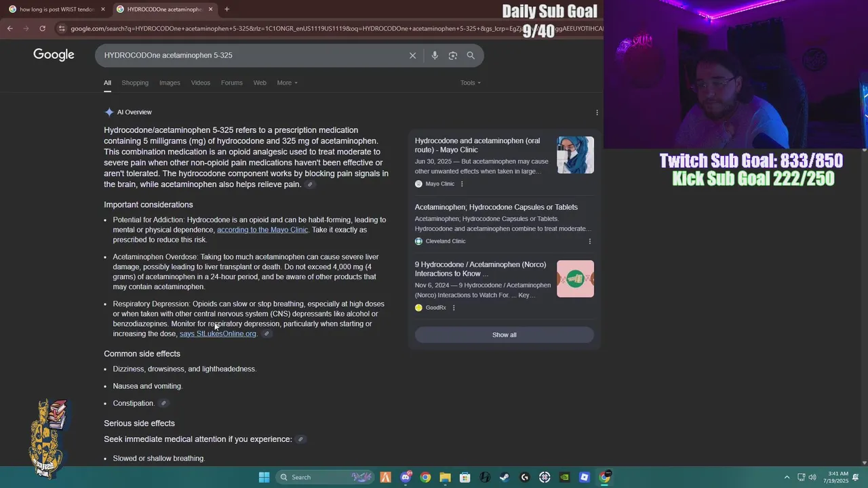Open Mayo Clinic result thumbnail image
This screenshot has height=488, width=868.
[575, 155]
